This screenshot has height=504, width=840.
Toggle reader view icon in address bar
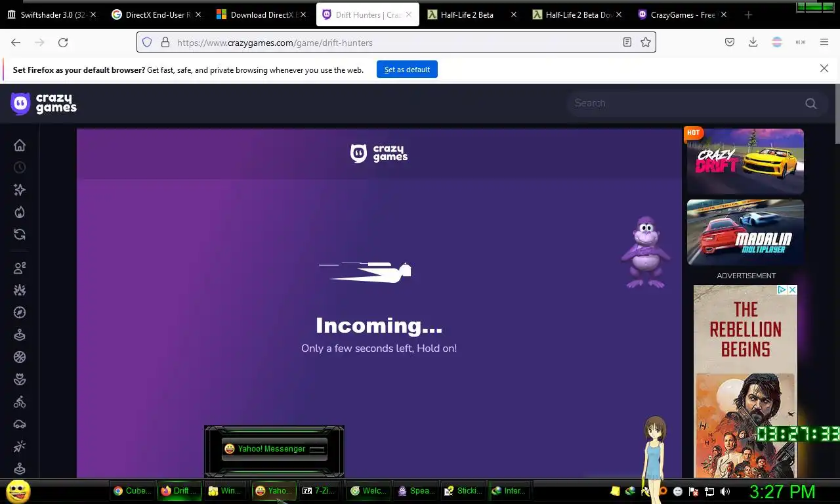[627, 42]
